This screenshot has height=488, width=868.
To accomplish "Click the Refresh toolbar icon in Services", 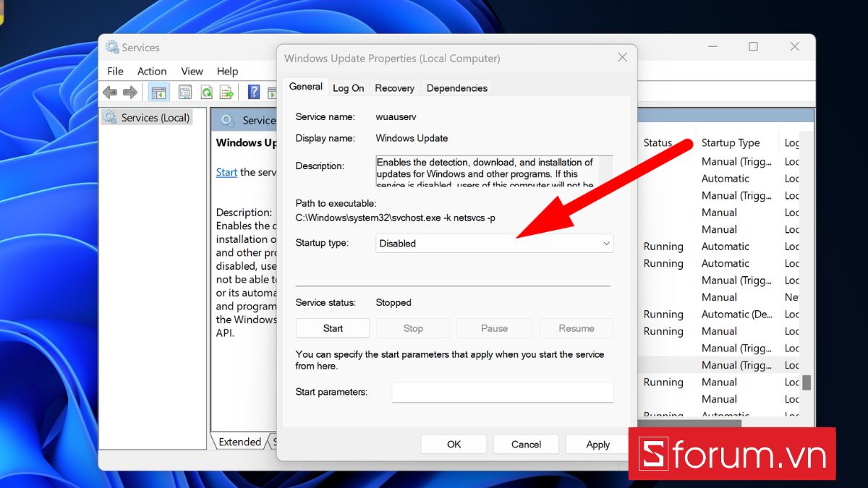I will click(206, 92).
